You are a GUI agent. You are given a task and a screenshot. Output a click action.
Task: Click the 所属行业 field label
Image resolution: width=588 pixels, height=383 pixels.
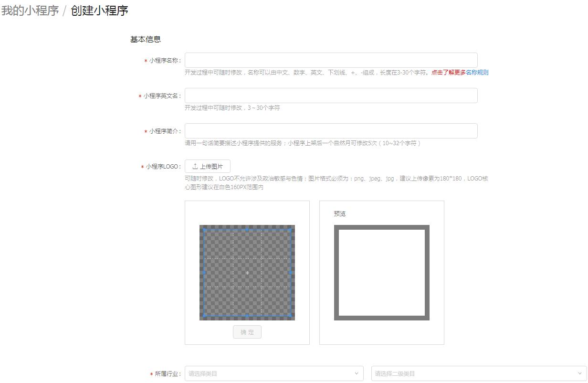168,374
